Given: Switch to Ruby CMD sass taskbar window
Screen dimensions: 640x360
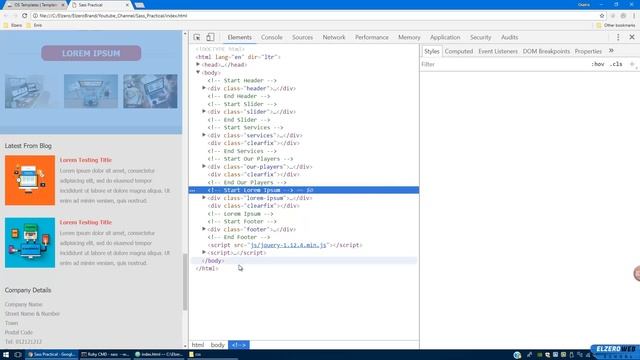Looking at the screenshot, I should 105,354.
